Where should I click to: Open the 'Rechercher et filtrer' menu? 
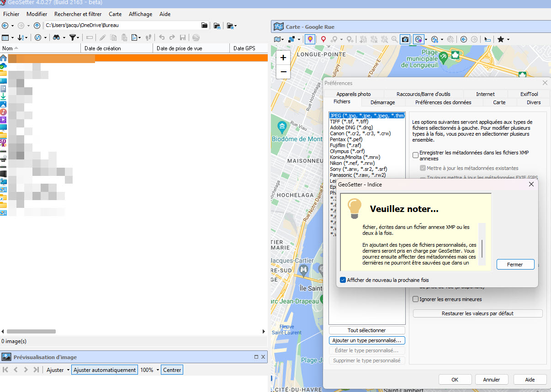coord(78,14)
